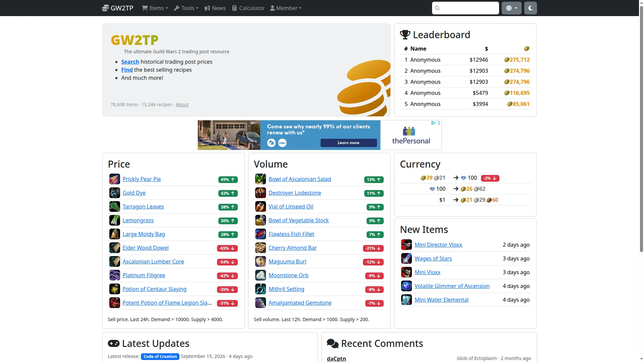Click the -2% currency change badge
Image resolution: width=644 pixels, height=362 pixels.
490,178
